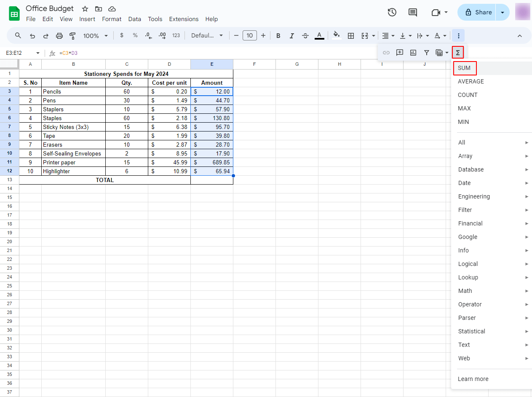Format as percent icon
532x397 pixels.
[x=135, y=36]
